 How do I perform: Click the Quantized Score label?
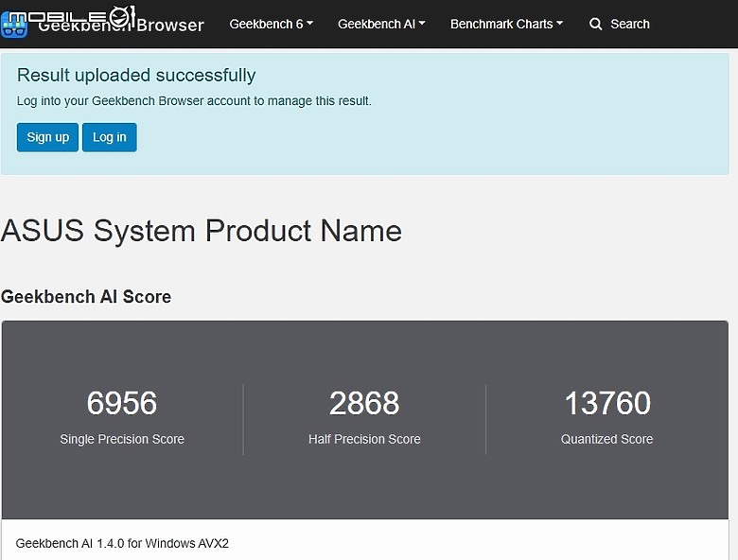point(607,439)
